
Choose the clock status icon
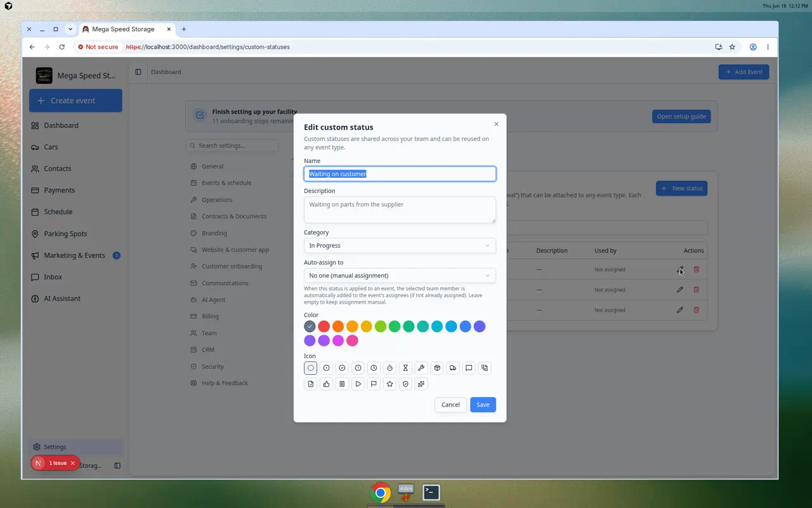[374, 368]
